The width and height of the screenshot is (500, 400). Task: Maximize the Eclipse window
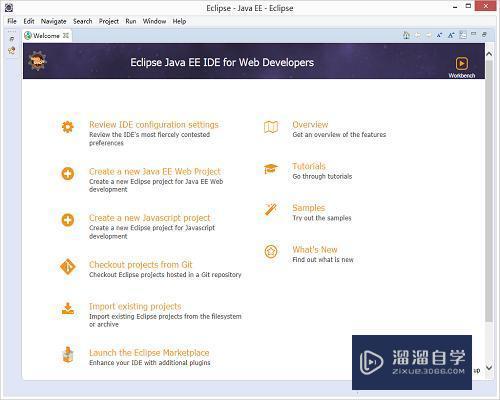click(468, 6)
